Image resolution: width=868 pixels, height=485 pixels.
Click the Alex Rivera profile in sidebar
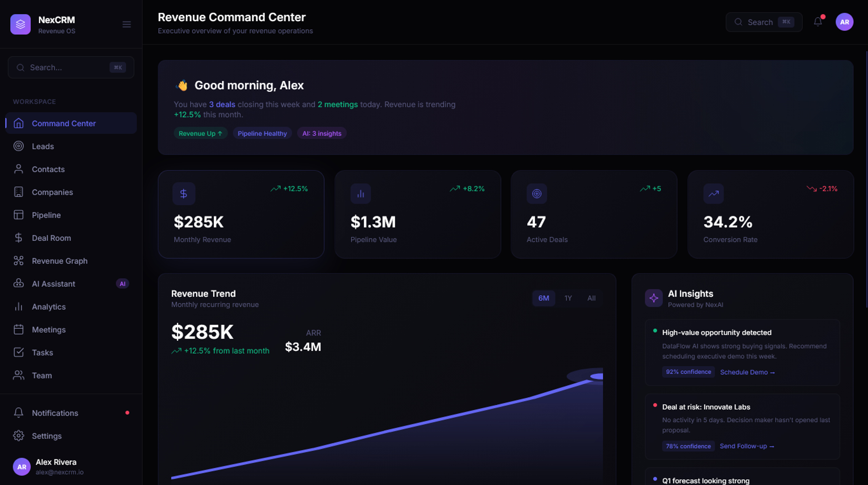tap(71, 466)
